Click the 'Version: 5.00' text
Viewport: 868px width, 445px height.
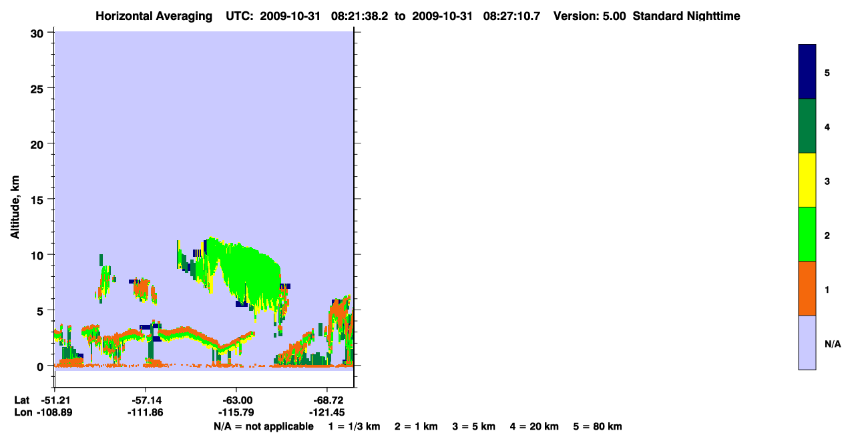(x=588, y=16)
